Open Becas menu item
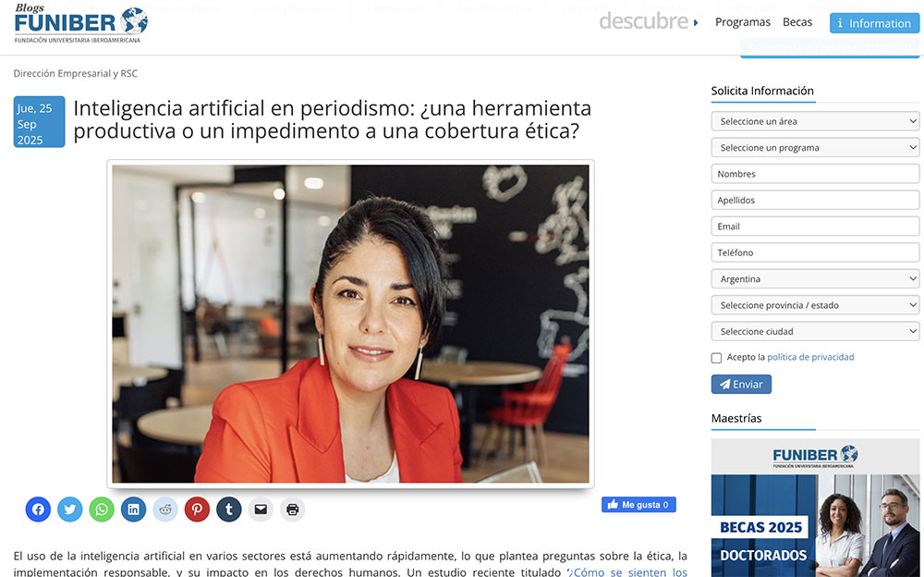This screenshot has height=577, width=924. [797, 22]
